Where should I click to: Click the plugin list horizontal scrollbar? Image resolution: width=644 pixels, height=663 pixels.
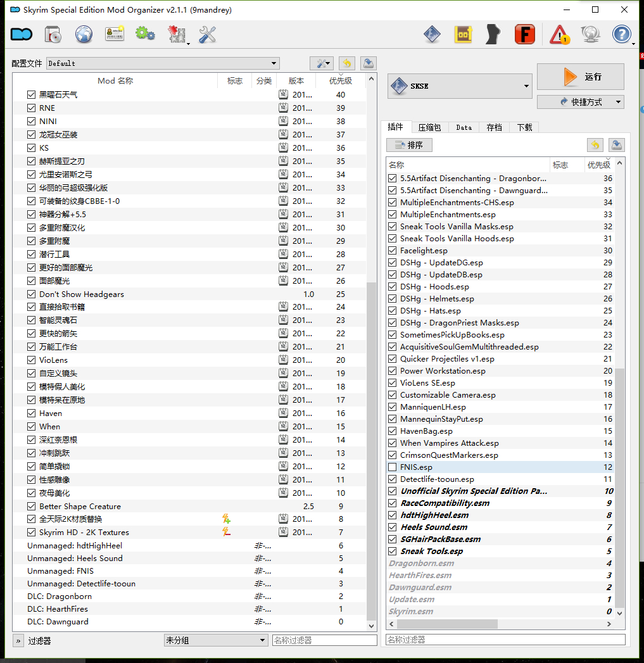[x=447, y=624]
